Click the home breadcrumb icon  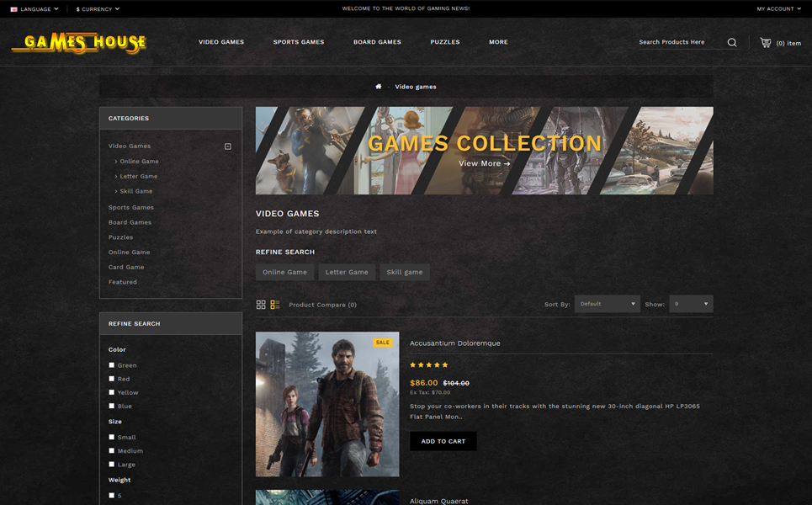379,87
